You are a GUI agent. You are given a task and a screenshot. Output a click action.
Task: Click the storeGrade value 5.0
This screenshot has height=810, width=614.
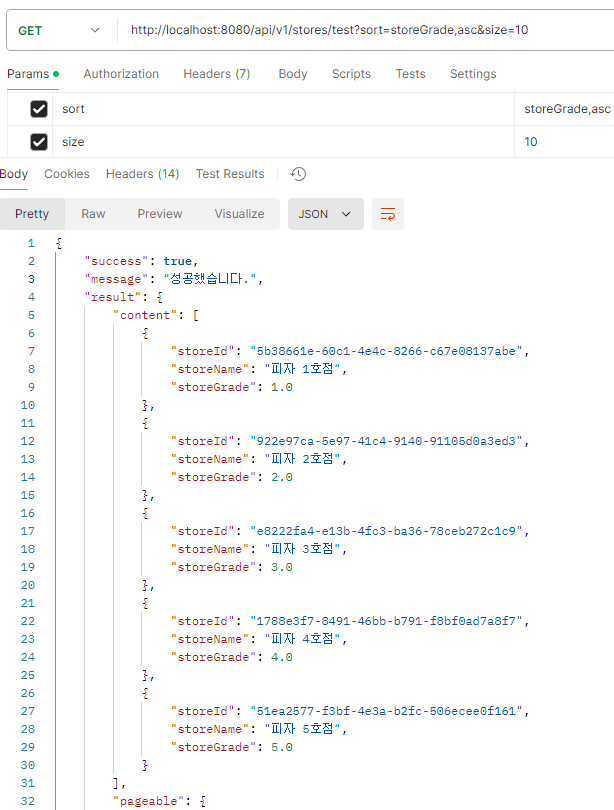click(281, 747)
